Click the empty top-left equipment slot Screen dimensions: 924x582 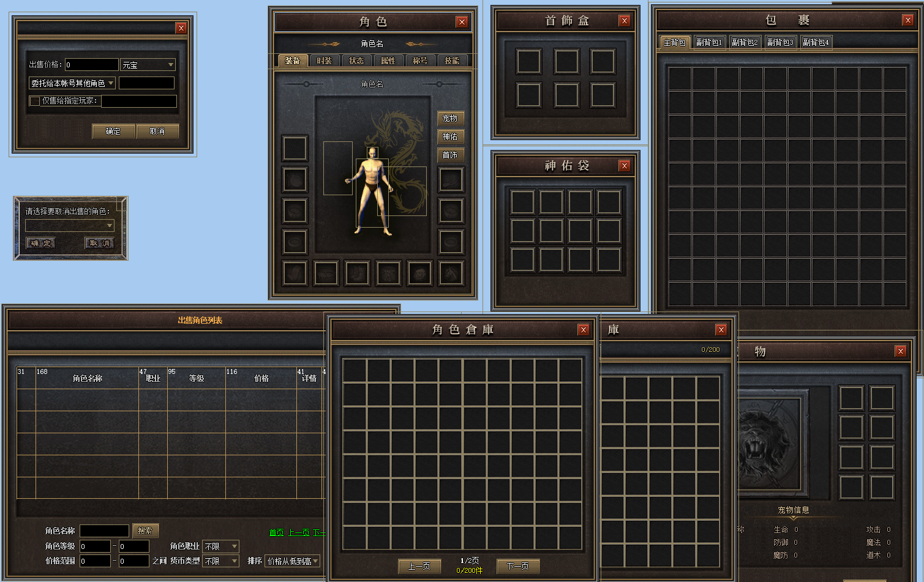[295, 148]
